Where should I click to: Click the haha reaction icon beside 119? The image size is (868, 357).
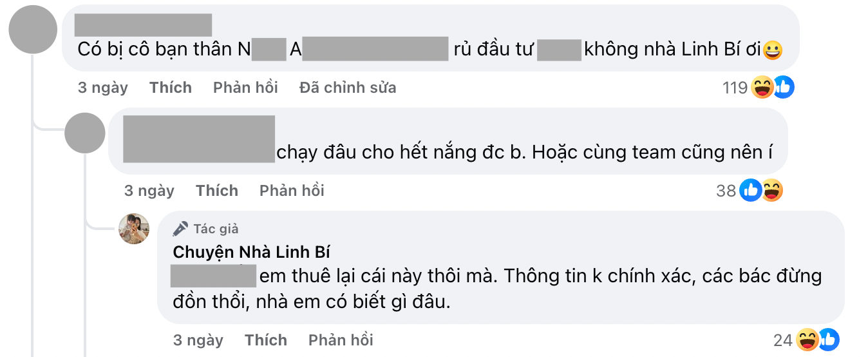[x=762, y=88]
